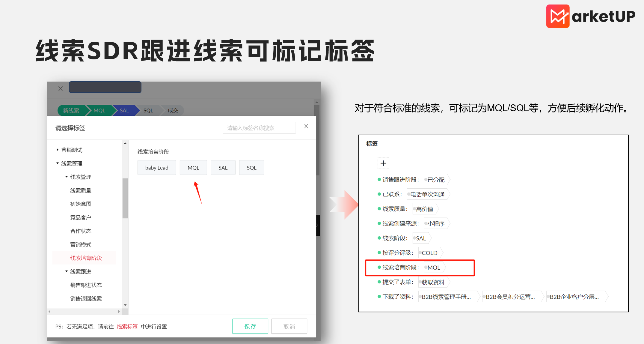Click the tree horizontal scroll right arrow
Viewport: 644px width, 344px height.
(x=119, y=311)
